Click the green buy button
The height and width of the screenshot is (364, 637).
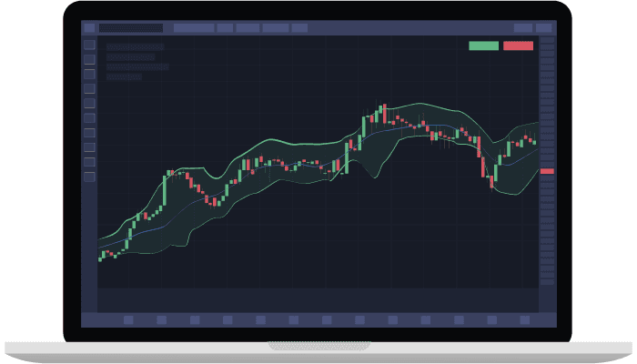pos(483,45)
